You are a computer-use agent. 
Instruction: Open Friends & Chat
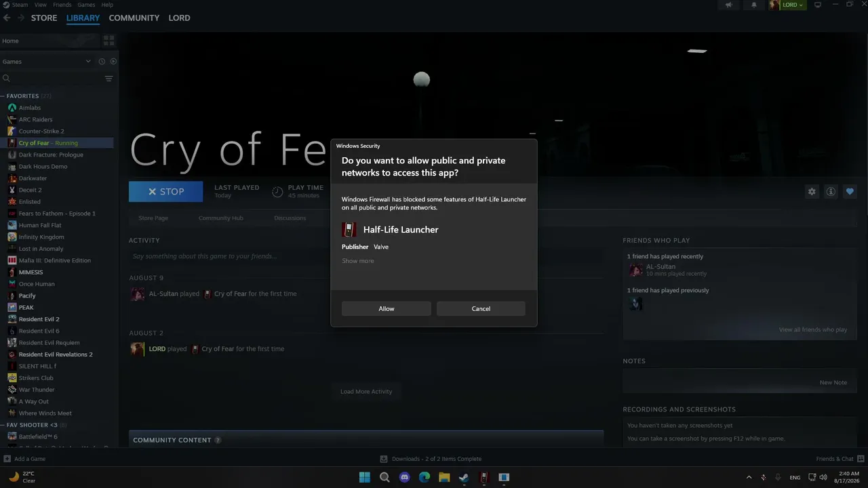(x=839, y=459)
